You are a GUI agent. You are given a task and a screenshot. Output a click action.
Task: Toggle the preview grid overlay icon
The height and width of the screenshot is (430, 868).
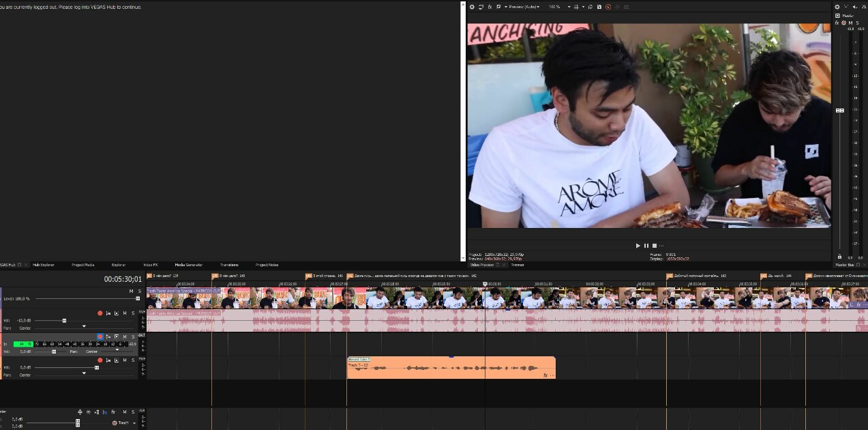tap(576, 7)
